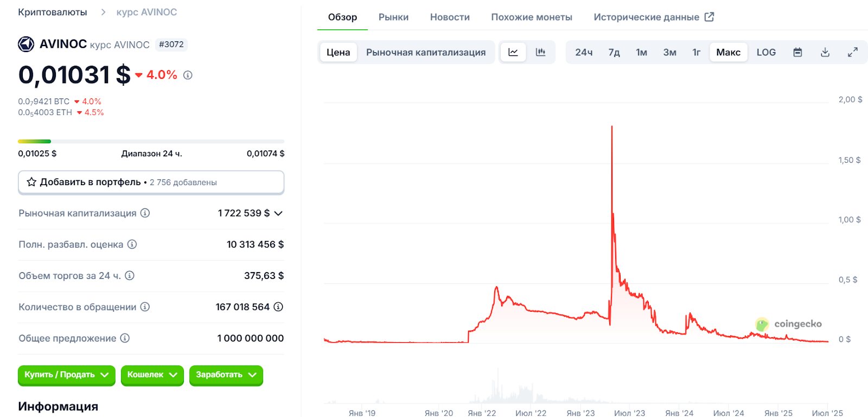Open price change info icon next to 4.0%
Viewport: 868px width, 417px height.
(x=188, y=75)
